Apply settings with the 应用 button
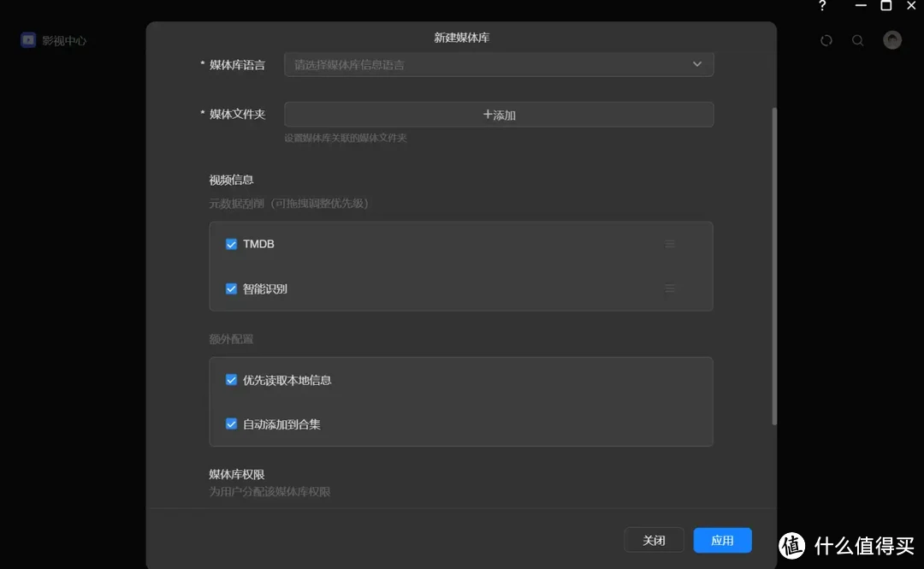Viewport: 924px width, 569px height. coord(722,540)
